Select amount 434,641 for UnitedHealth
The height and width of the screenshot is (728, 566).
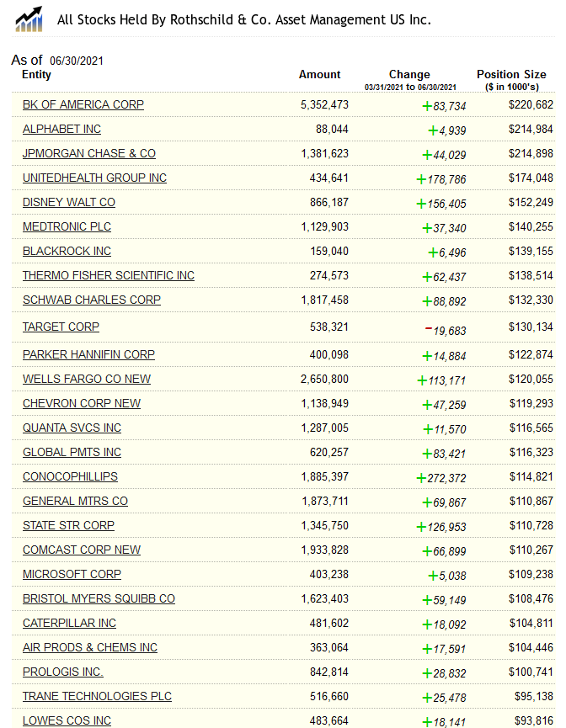329,178
